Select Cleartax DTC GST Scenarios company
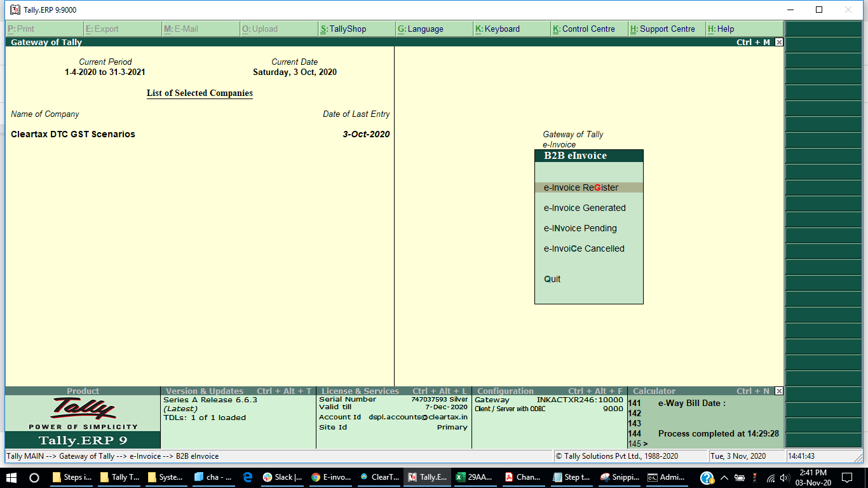Screen dimensions: 868x488 (73, 134)
